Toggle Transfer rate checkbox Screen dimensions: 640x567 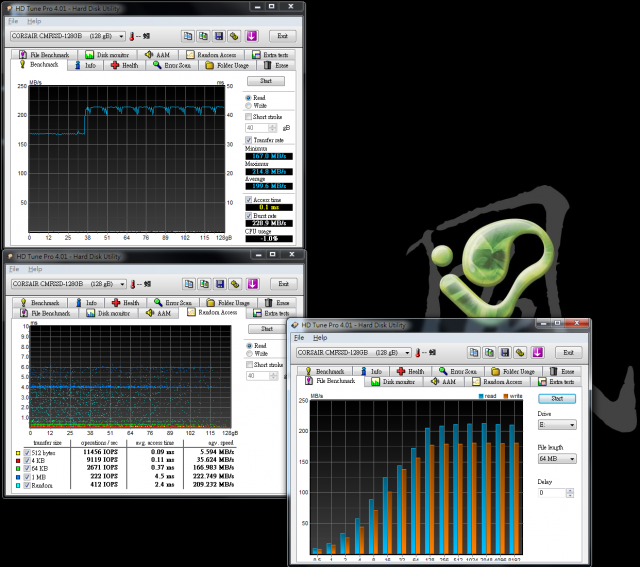coord(248,140)
